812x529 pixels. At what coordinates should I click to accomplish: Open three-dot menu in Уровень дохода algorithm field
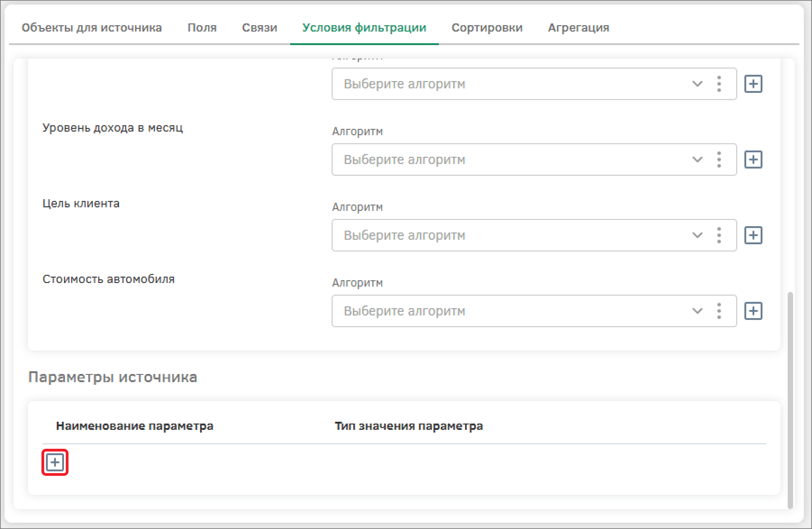click(x=719, y=160)
